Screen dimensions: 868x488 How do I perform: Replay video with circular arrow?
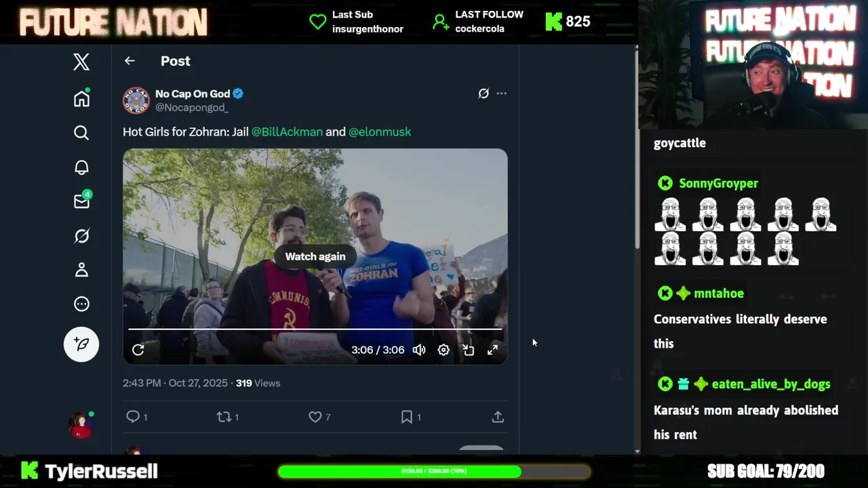[x=138, y=350]
